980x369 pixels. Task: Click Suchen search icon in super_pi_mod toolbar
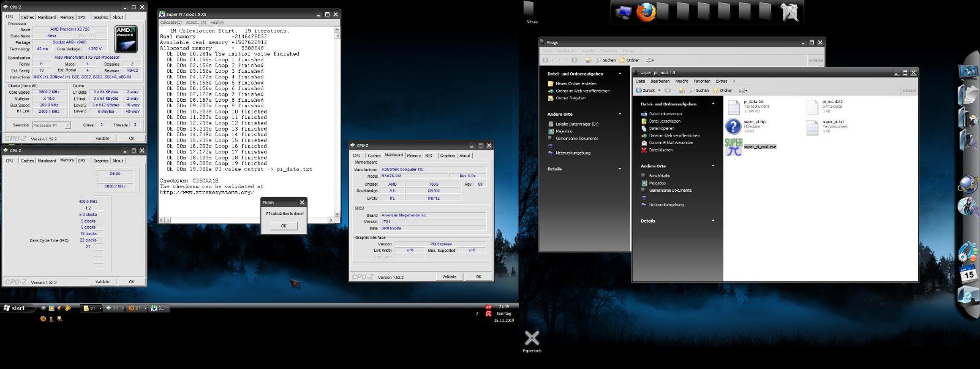tap(698, 90)
